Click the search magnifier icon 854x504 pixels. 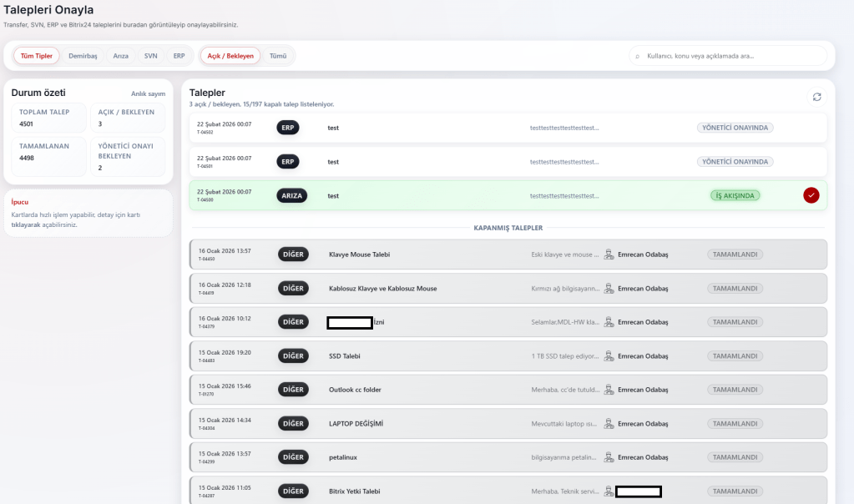[x=638, y=56]
